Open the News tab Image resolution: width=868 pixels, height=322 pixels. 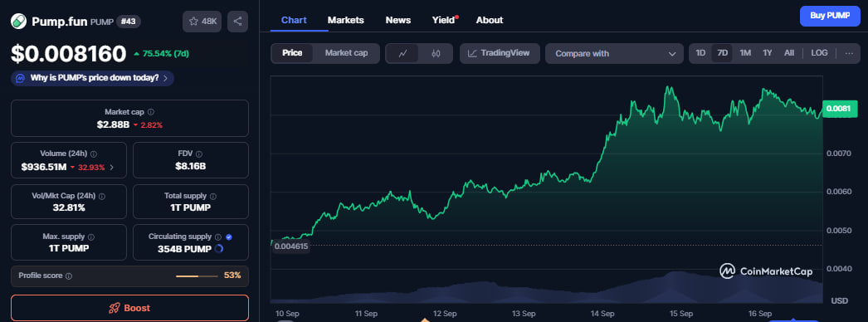pos(398,20)
